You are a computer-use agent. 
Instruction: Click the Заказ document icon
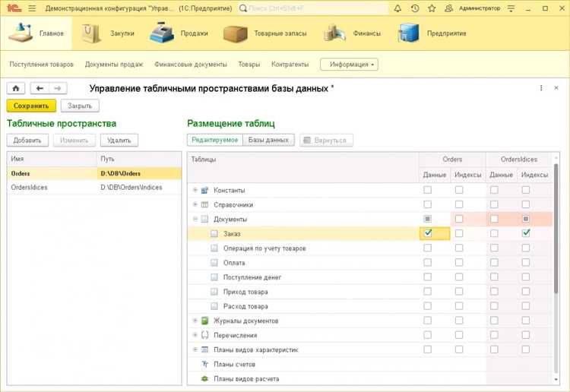[x=214, y=233]
